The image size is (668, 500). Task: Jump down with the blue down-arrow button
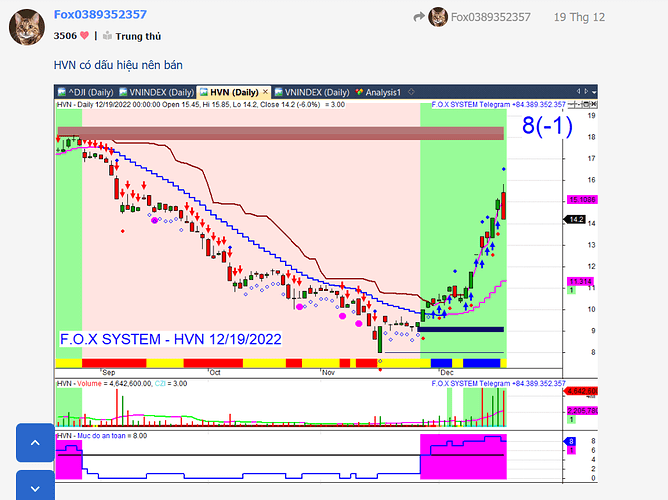35,488
